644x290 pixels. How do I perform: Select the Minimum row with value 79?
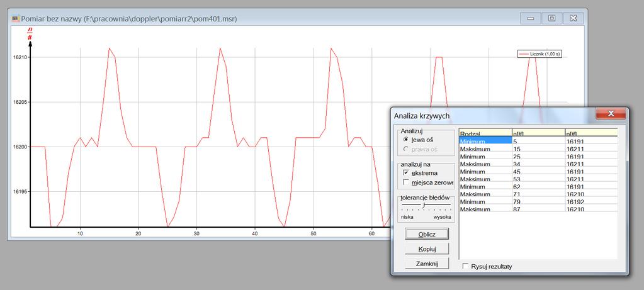538,201
